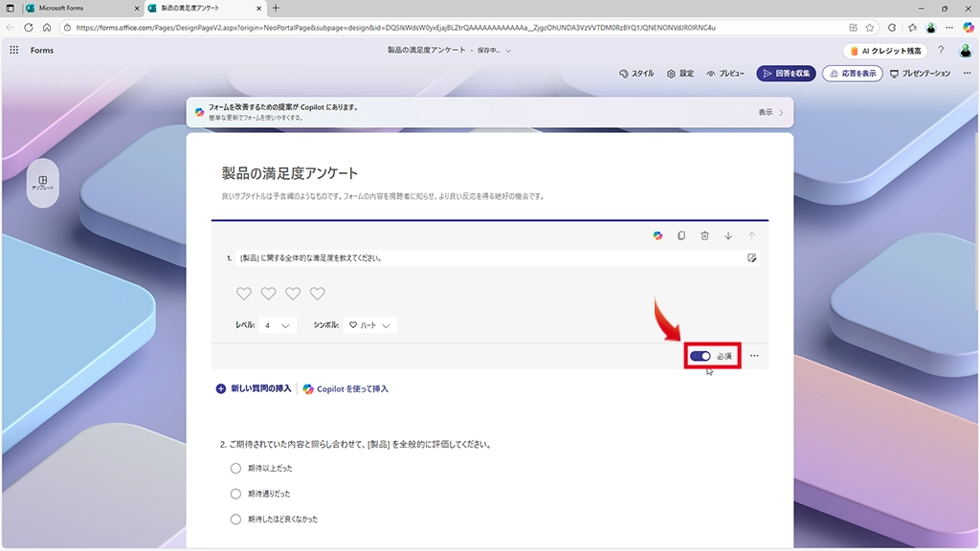Expand the form title dropdown chevron in header
The image size is (980, 551).
(x=508, y=50)
